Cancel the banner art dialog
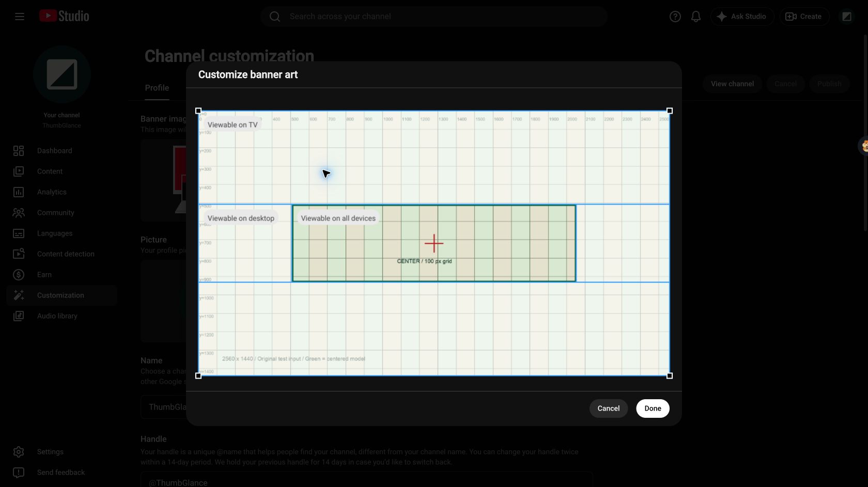This screenshot has height=487, width=868. pyautogui.click(x=609, y=409)
